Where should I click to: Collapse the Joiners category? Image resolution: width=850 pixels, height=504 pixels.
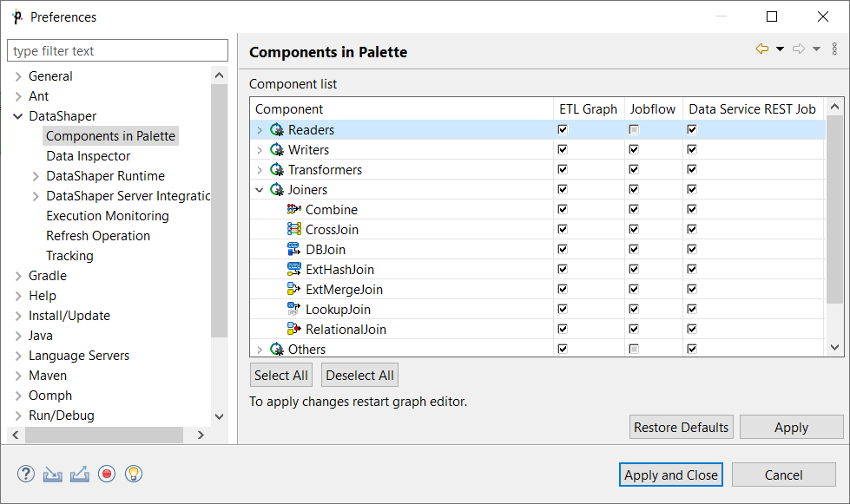point(259,190)
